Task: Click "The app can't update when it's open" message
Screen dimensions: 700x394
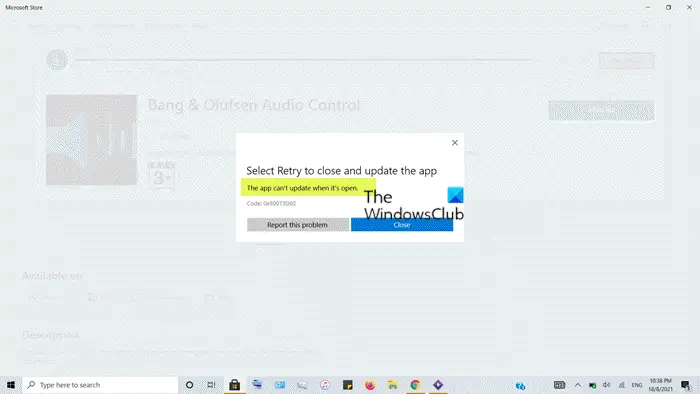Action: point(302,188)
